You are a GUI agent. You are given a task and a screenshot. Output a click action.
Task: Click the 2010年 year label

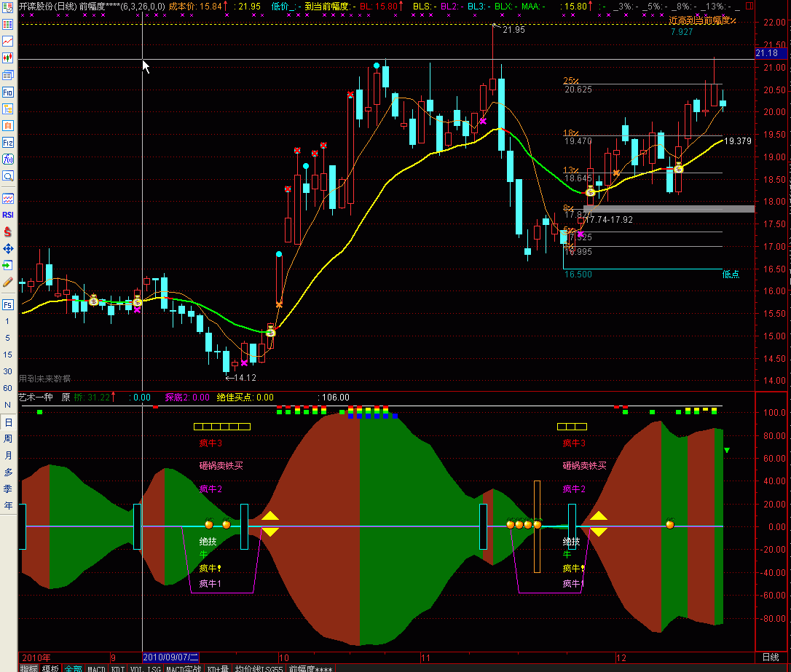[x=36, y=657]
